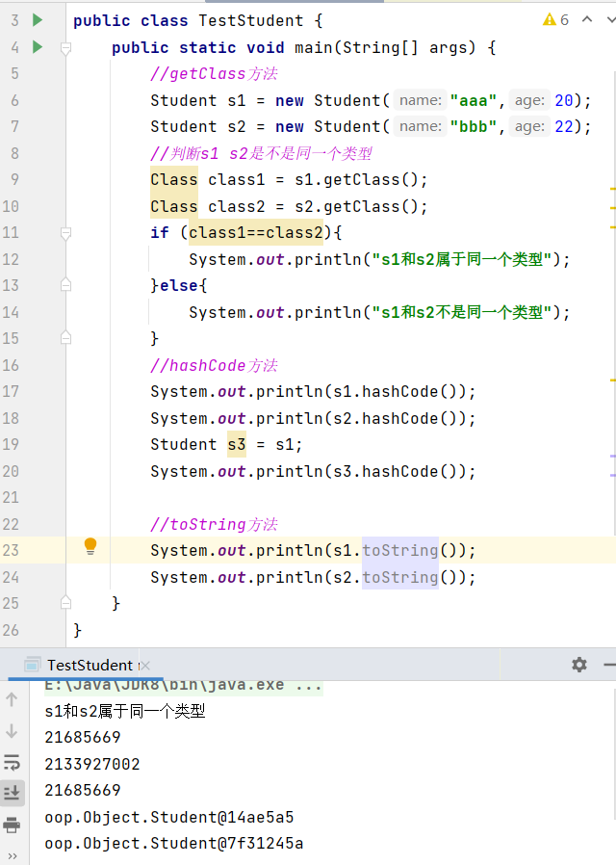
Task: Hide the Run tool window with the dash button
Action: 609,665
